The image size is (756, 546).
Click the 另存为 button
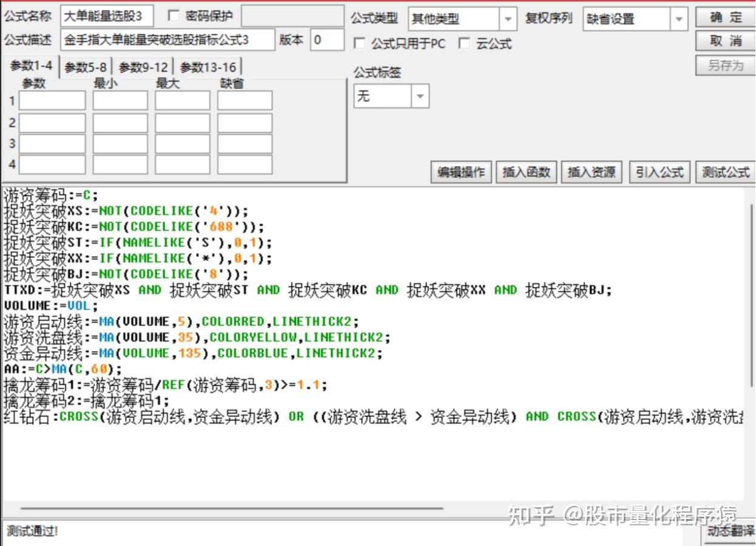725,65
